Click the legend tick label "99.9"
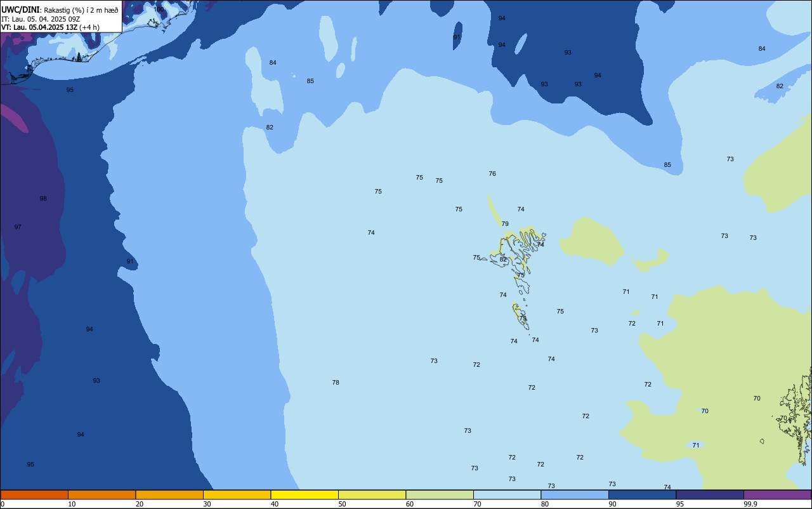This screenshot has height=509, width=812. point(750,504)
